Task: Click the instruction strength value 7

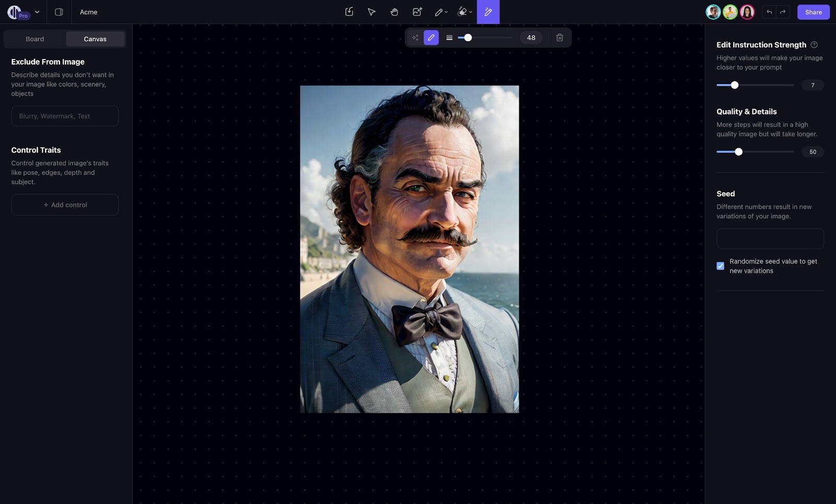Action: [x=812, y=85]
